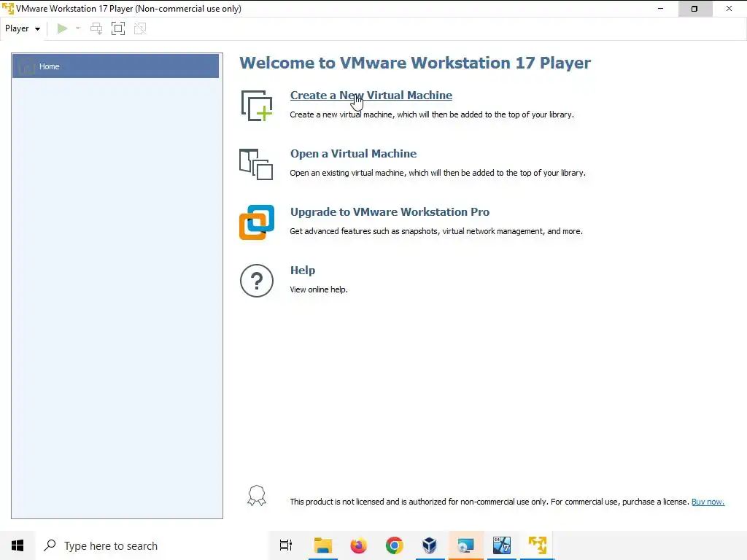Launch Google Chrome from the taskbar
The height and width of the screenshot is (560, 747).
pyautogui.click(x=395, y=545)
